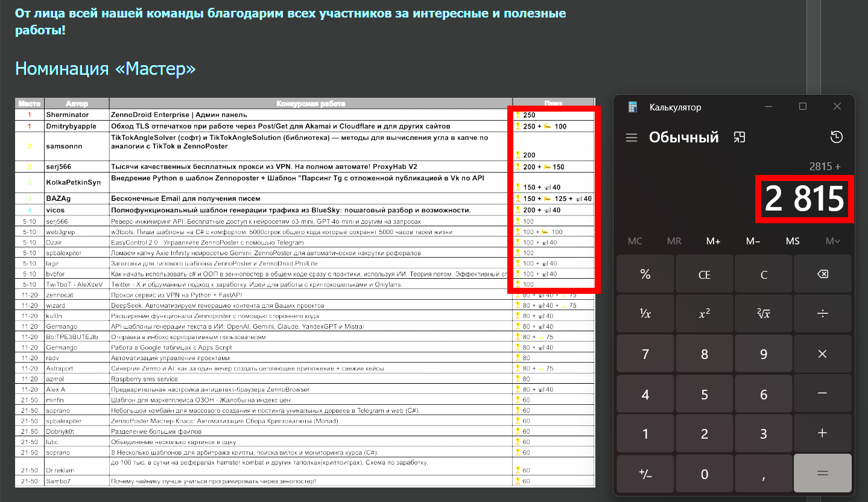
Task: Click author wizard in the table
Action: click(x=56, y=305)
